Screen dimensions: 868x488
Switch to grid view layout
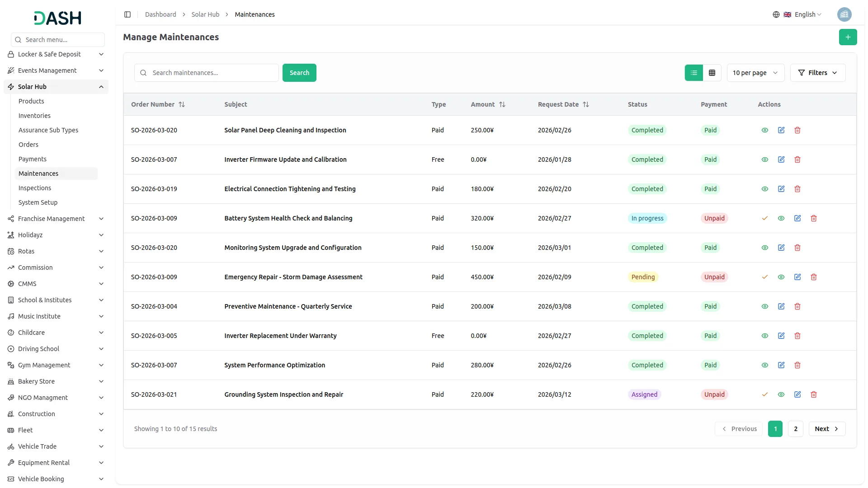tap(712, 73)
